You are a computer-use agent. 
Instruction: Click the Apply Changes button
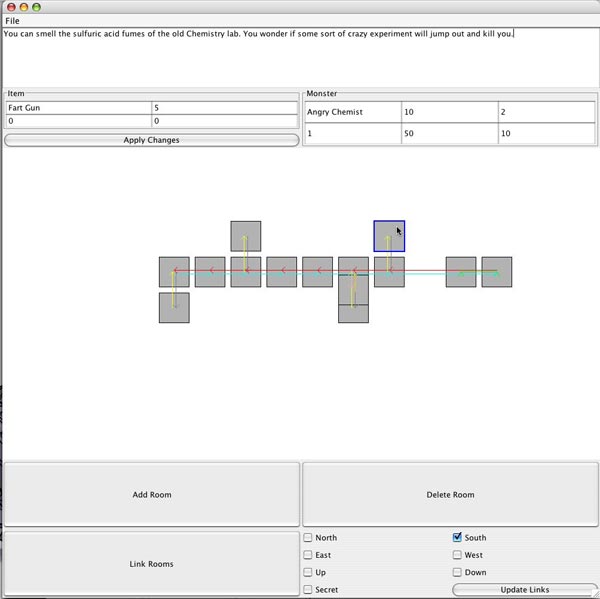click(152, 140)
